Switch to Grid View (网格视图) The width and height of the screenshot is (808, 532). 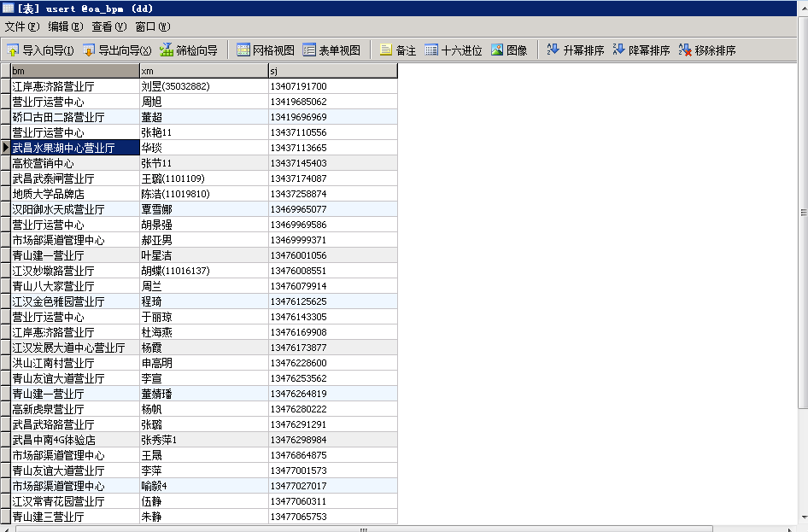pyautogui.click(x=266, y=50)
